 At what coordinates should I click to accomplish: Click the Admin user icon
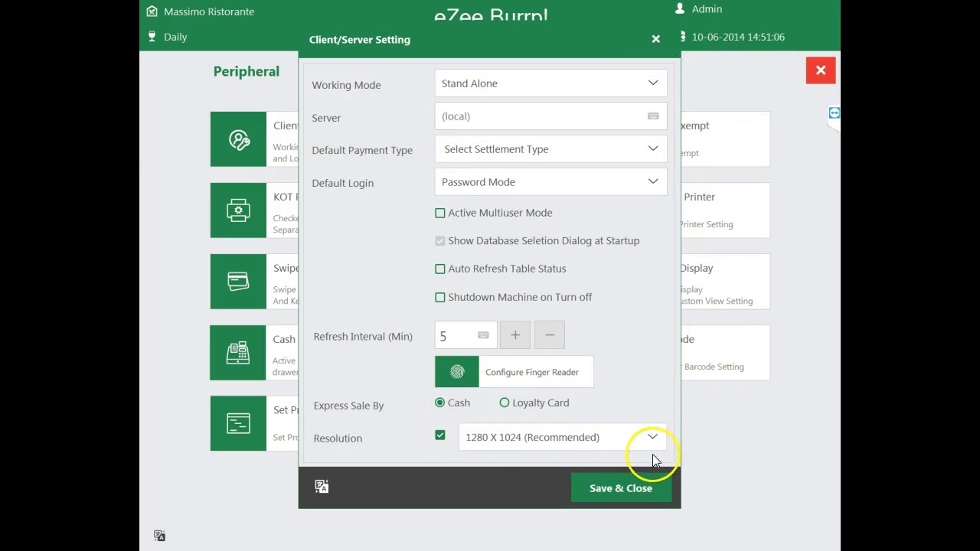(679, 8)
